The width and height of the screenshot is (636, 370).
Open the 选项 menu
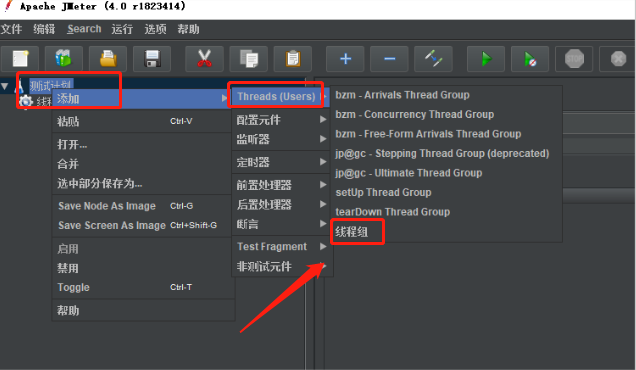[155, 29]
